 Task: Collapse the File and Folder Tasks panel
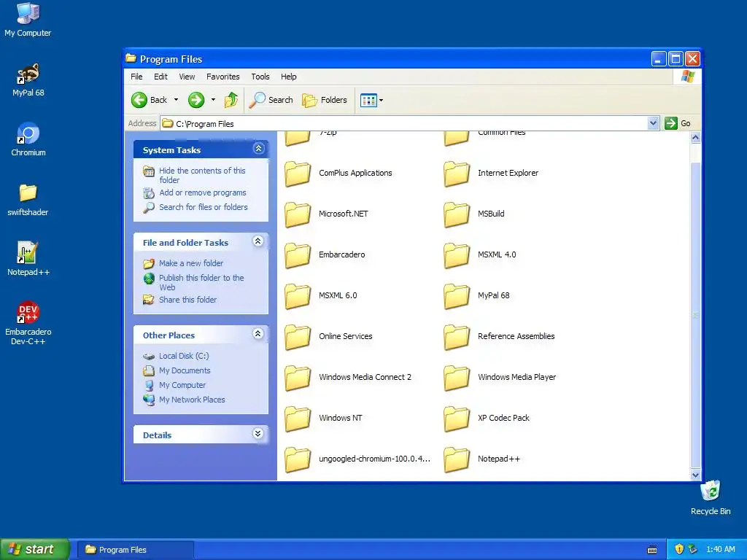coord(258,241)
